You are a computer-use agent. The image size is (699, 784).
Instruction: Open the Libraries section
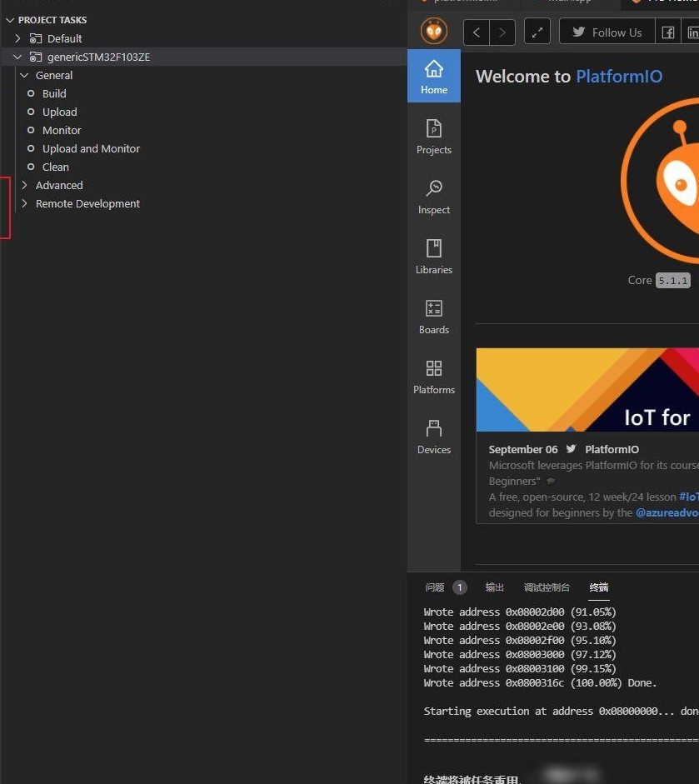click(433, 257)
